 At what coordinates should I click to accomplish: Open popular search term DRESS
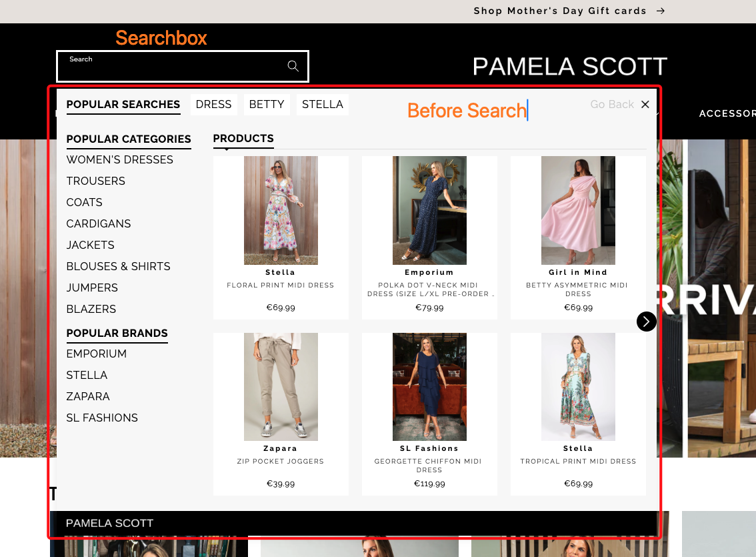click(213, 104)
